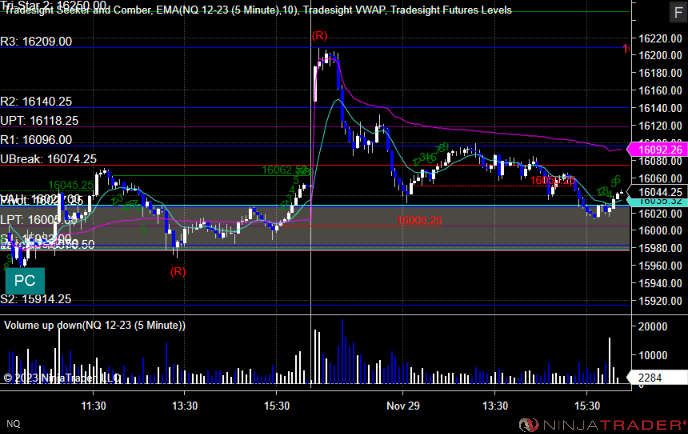Screen dimensions: 688x434
Task: Select the S2: 15914.25 level label
Action: tap(36, 299)
